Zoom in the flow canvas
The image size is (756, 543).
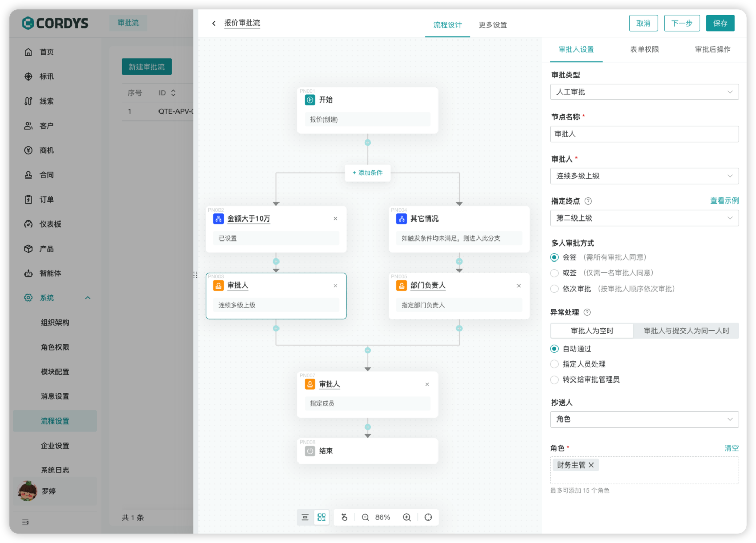[407, 517]
